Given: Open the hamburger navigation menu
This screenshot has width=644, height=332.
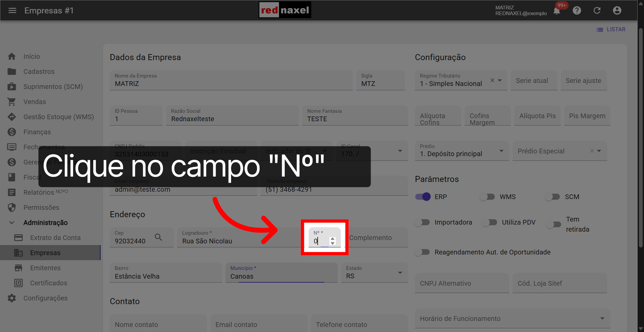Looking at the screenshot, I should point(12,10).
